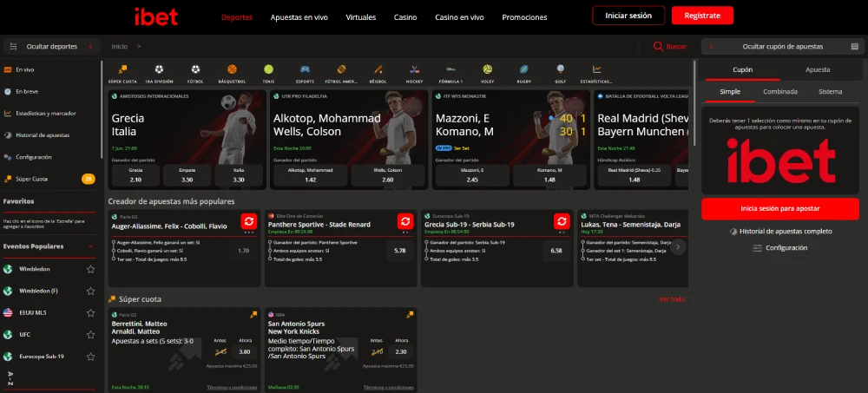Select the Golf category icon
Image resolution: width=868 pixels, height=393 pixels.
[x=560, y=69]
